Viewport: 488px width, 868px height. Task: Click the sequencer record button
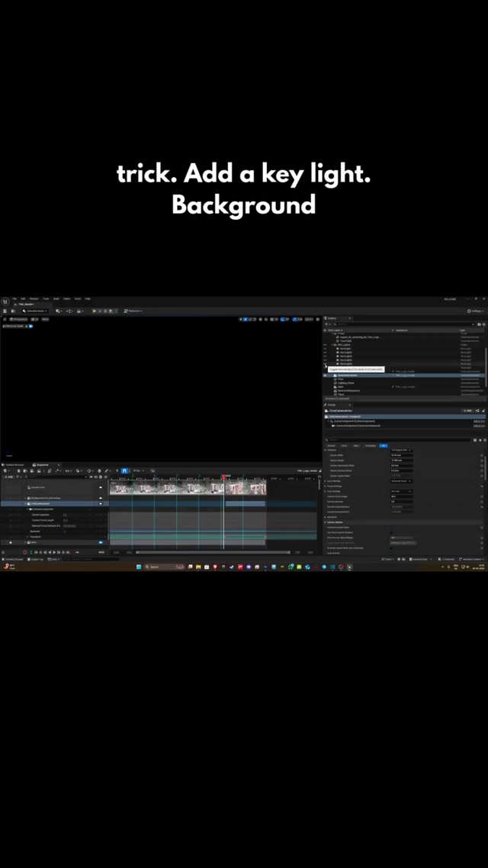(x=25, y=552)
